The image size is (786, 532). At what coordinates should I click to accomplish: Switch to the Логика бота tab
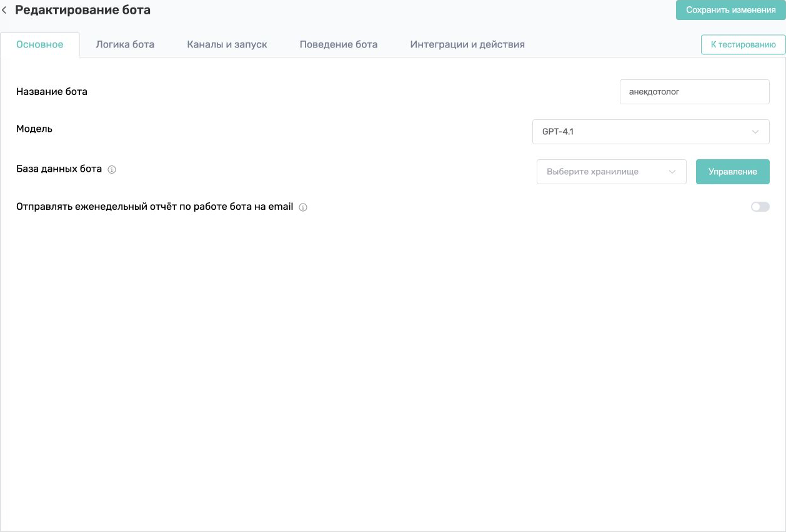click(x=125, y=44)
